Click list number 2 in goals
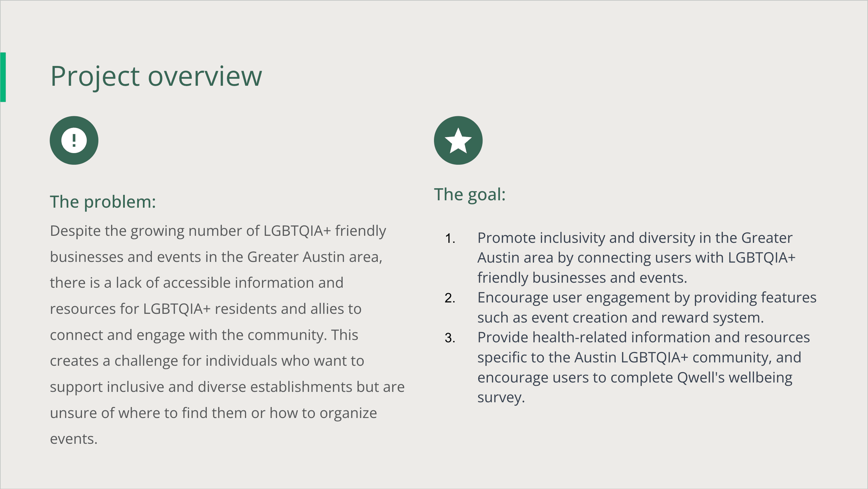The image size is (868, 489). click(450, 298)
